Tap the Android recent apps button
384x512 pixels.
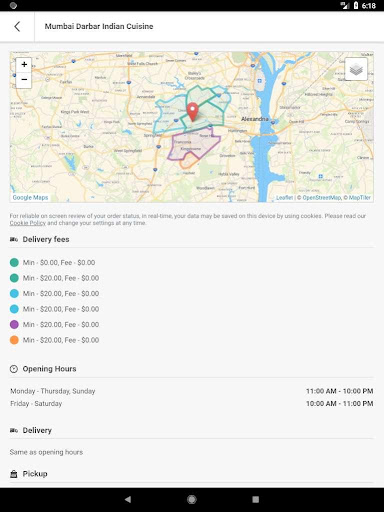click(256, 499)
